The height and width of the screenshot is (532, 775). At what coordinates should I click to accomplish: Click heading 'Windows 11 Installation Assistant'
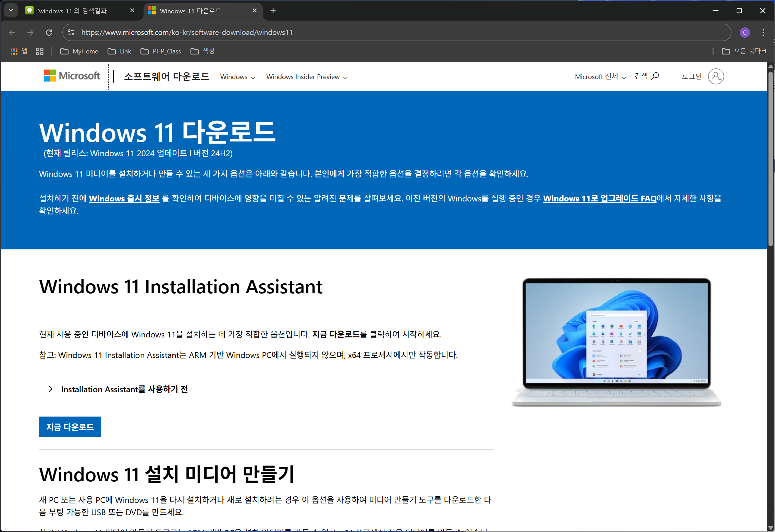[x=181, y=287]
